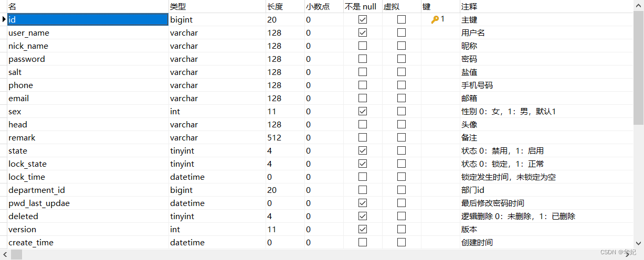This screenshot has width=644, height=260.
Task: Enable not null for nick_name field
Action: tap(363, 46)
